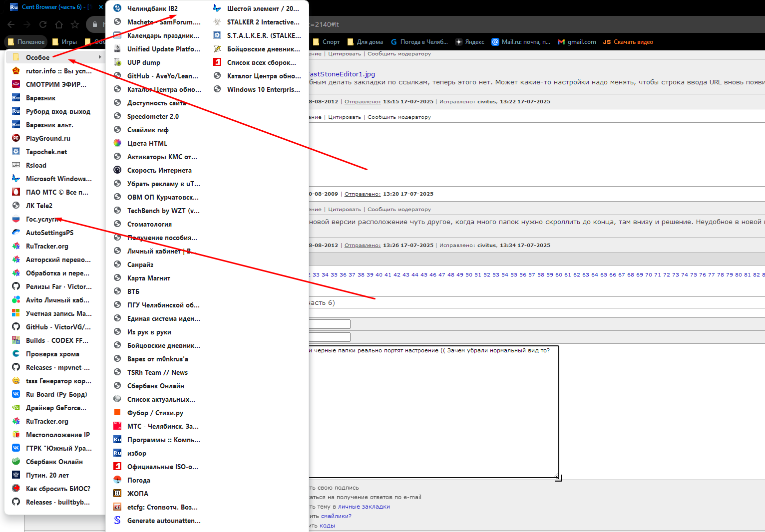Open the Календарь праздник... bookmark icon
The image size is (765, 532).
tap(117, 35)
